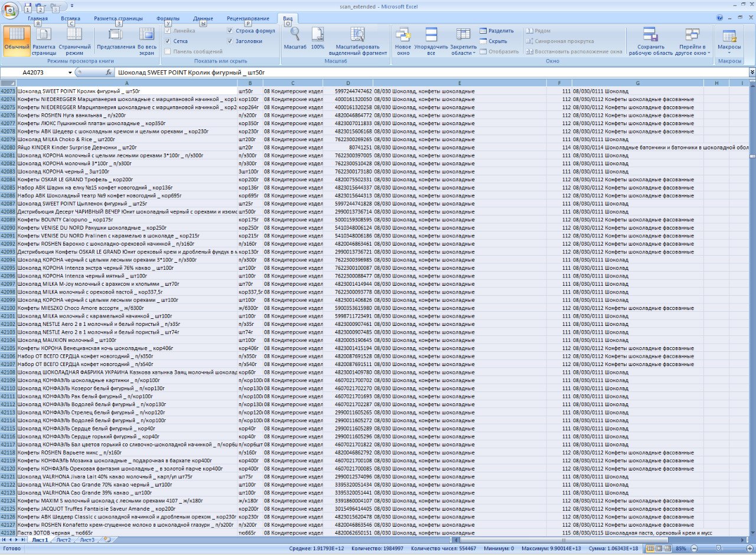
Task: Click the Office button
Action: pyautogui.click(x=10, y=10)
